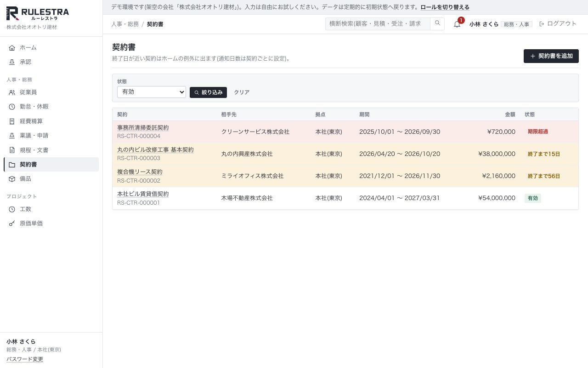
Task: Open ホーム in sidebar
Action: point(51,47)
